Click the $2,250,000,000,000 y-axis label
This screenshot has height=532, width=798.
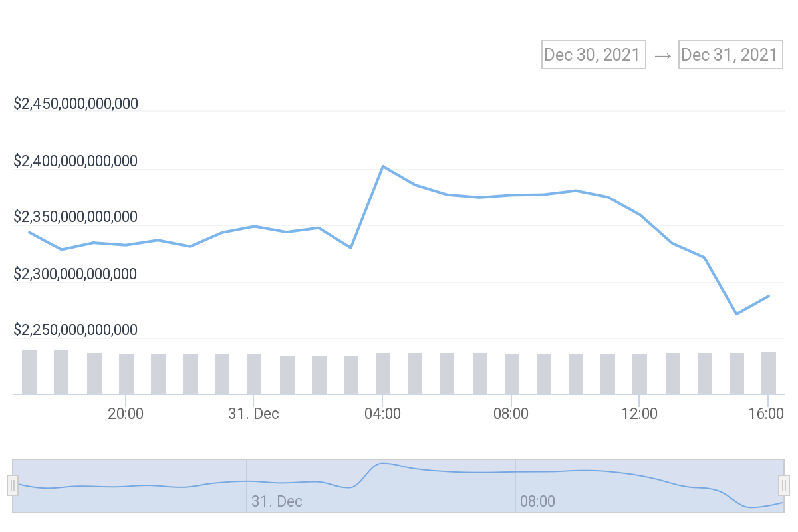(x=76, y=330)
